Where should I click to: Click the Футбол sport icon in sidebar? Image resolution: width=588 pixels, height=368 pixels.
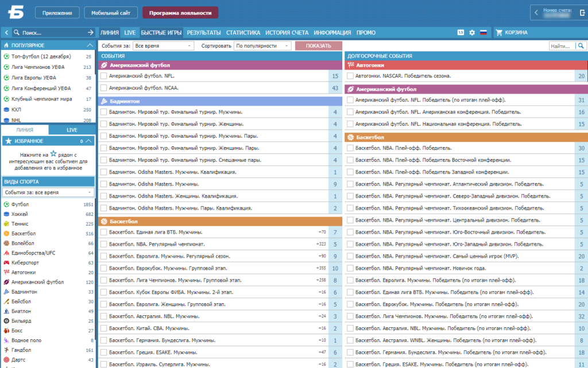point(6,204)
